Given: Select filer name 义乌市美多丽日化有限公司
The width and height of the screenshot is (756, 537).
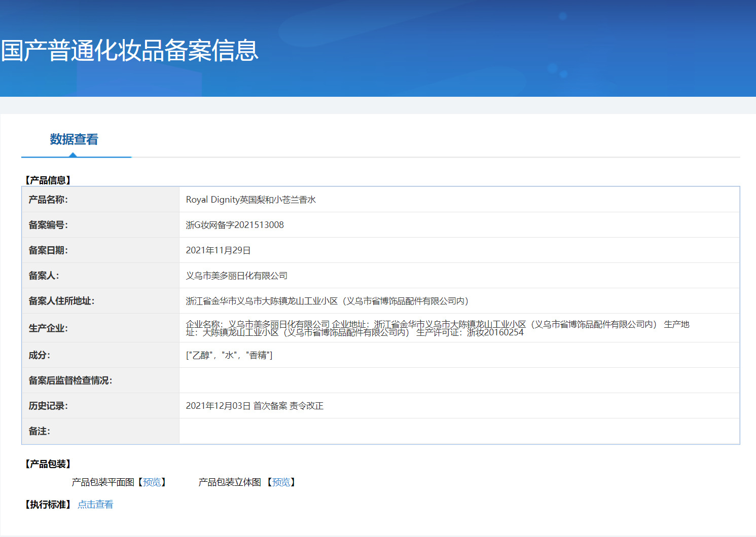Looking at the screenshot, I should [236, 276].
